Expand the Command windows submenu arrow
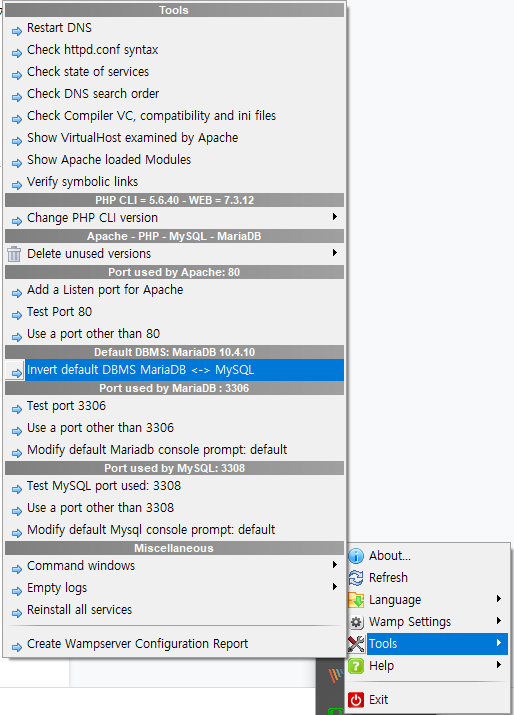This screenshot has width=514, height=715. coord(335,565)
